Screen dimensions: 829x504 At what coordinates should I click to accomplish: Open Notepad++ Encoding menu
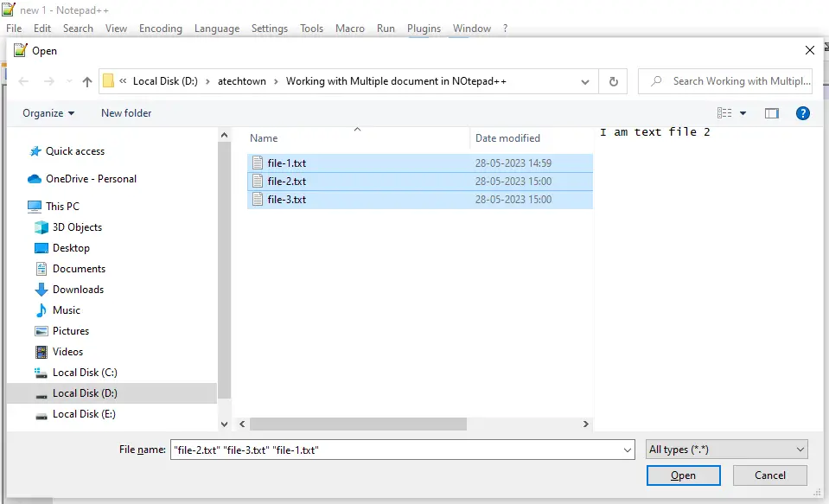coord(161,29)
